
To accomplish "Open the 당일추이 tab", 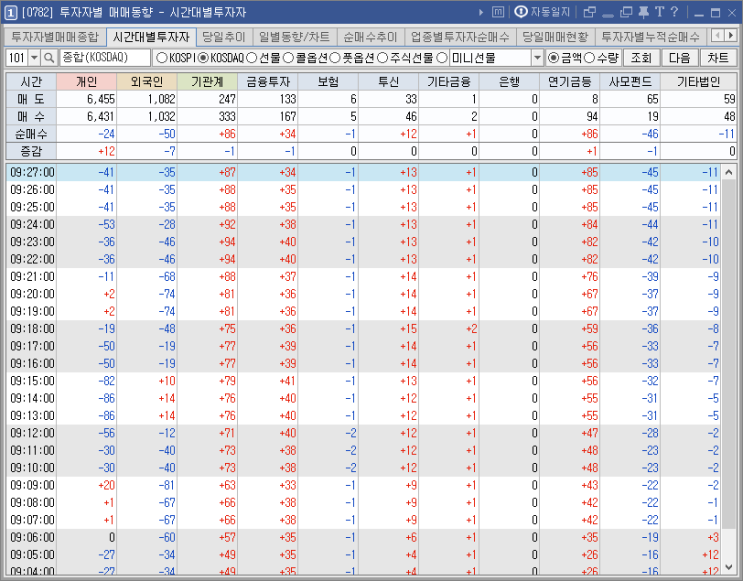I will coord(224,36).
